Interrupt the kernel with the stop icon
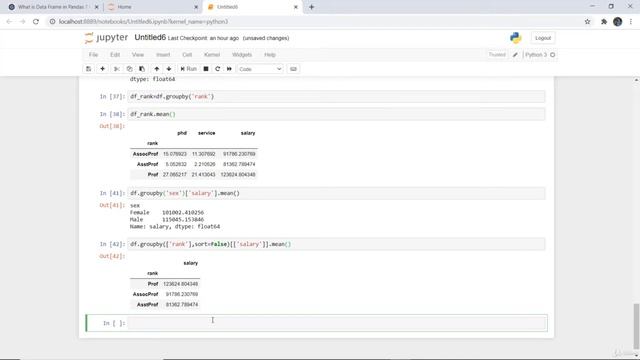 206,69
